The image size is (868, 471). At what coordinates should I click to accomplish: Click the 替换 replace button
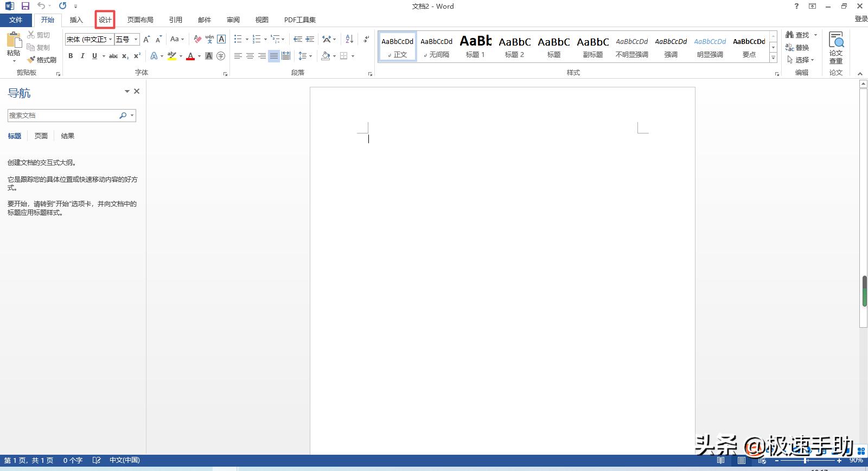coord(797,48)
